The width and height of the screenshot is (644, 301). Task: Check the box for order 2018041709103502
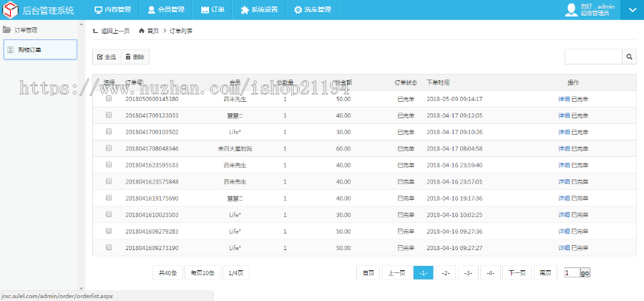(109, 132)
